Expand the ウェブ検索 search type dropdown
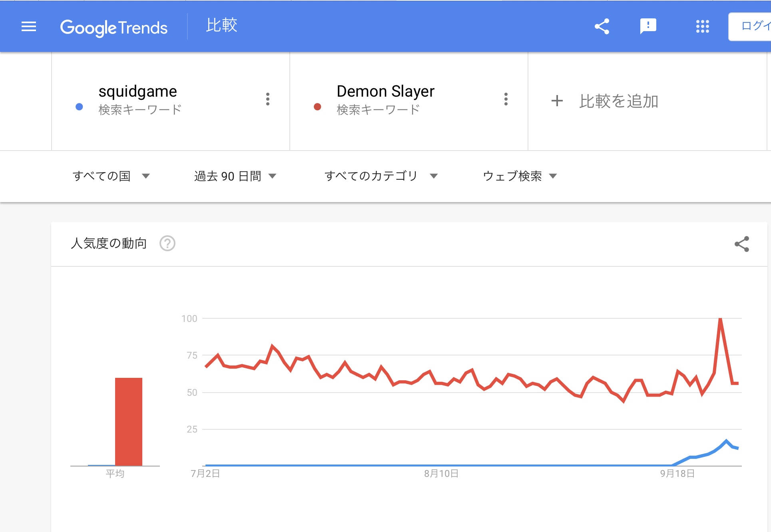 [520, 176]
